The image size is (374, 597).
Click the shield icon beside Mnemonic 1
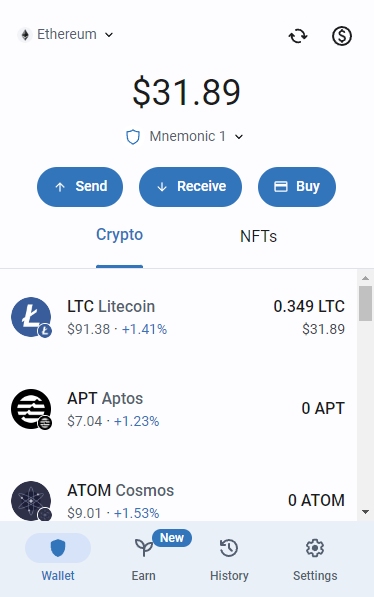click(133, 137)
